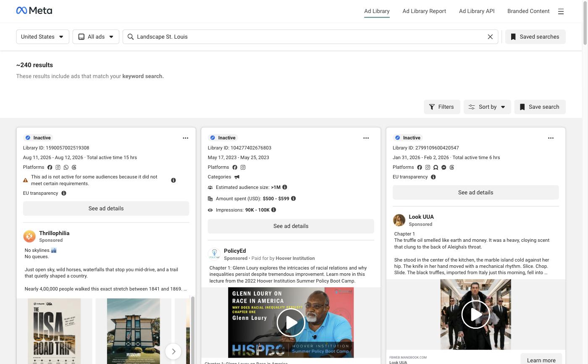Click the megaphone category icon on PolicyEd ad
The image size is (588, 364).
(x=237, y=177)
